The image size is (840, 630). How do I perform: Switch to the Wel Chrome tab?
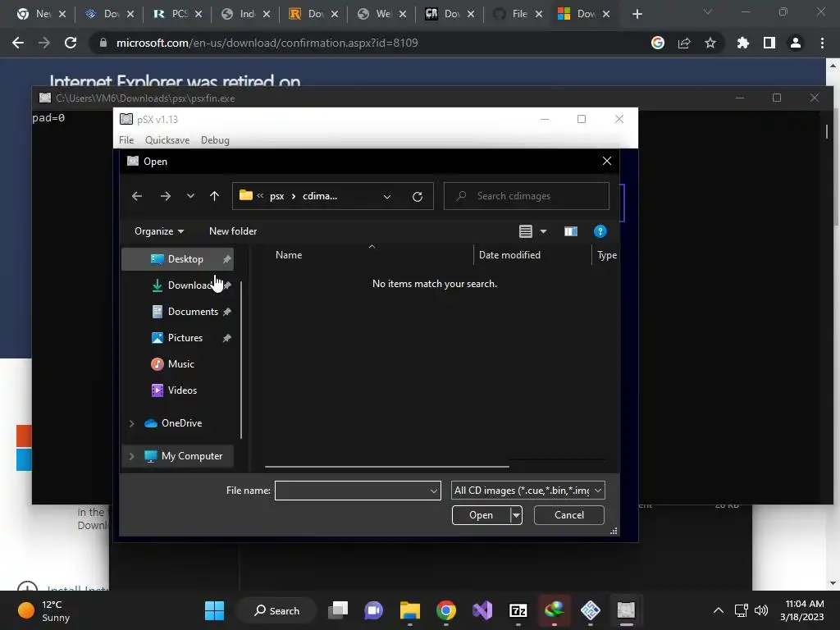click(x=381, y=14)
